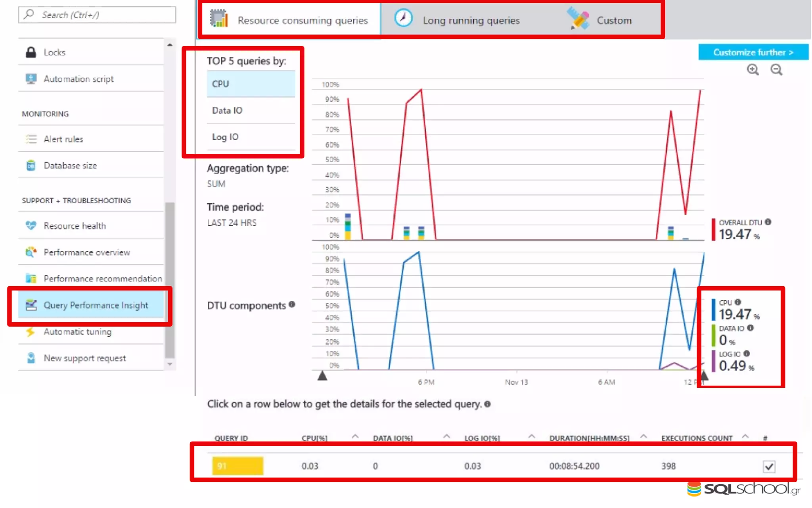Click the Customize further button
Viewport: 812px width, 508px height.
[753, 52]
